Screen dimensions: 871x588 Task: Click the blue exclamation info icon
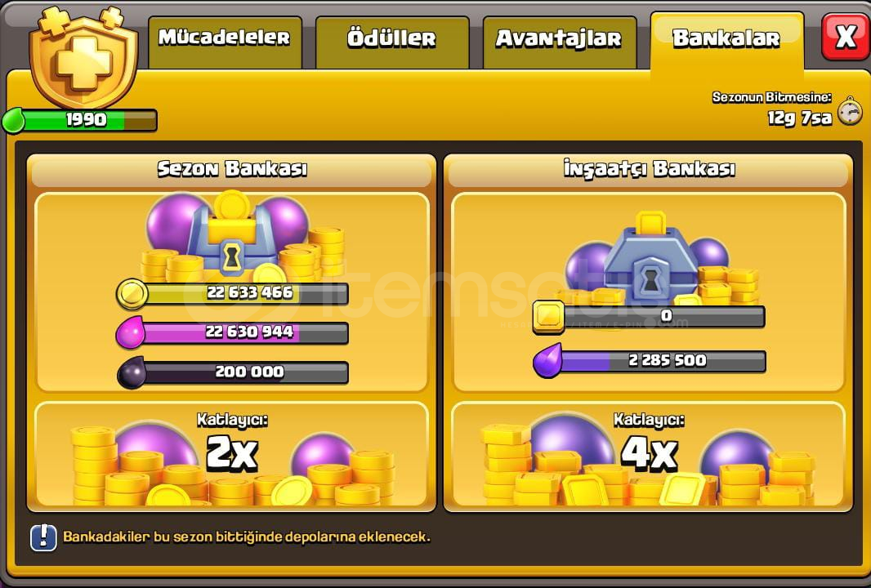click(x=43, y=537)
